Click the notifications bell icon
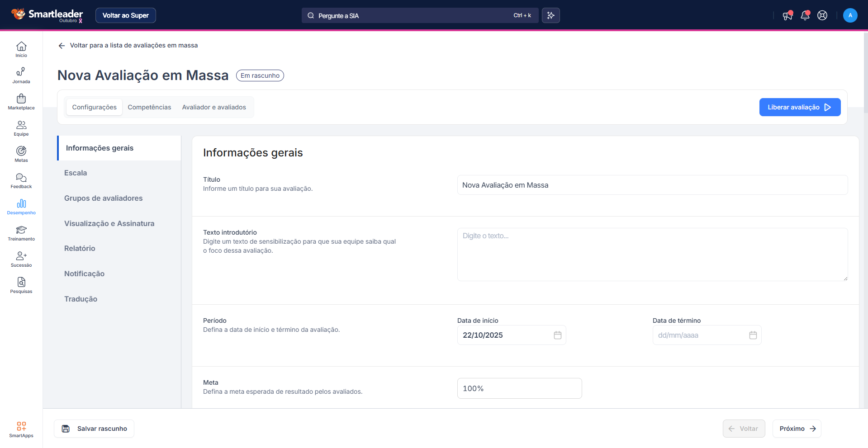Image resolution: width=868 pixels, height=448 pixels. tap(805, 15)
